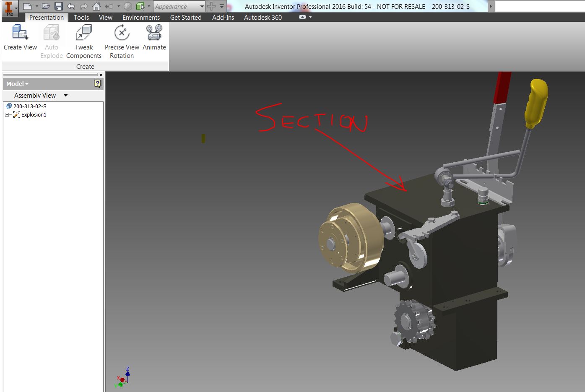Close the Model browser panel
The width and height of the screenshot is (585, 392).
pos(101,75)
